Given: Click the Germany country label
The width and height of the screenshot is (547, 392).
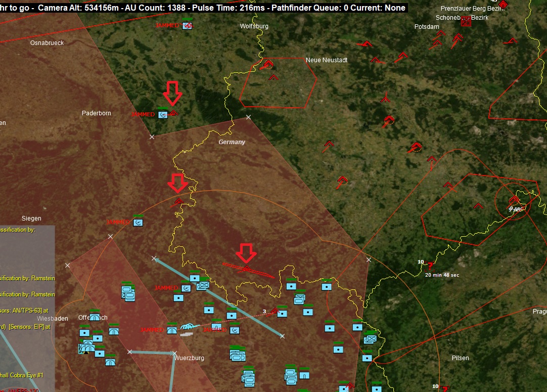Looking at the screenshot, I should (232, 142).
